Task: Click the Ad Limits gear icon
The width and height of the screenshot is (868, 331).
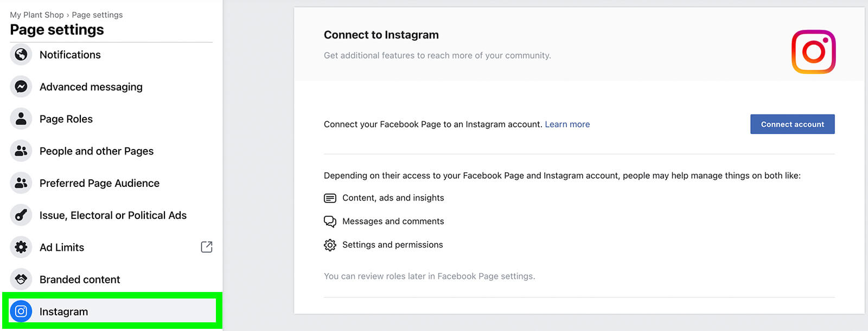Action: click(x=21, y=248)
